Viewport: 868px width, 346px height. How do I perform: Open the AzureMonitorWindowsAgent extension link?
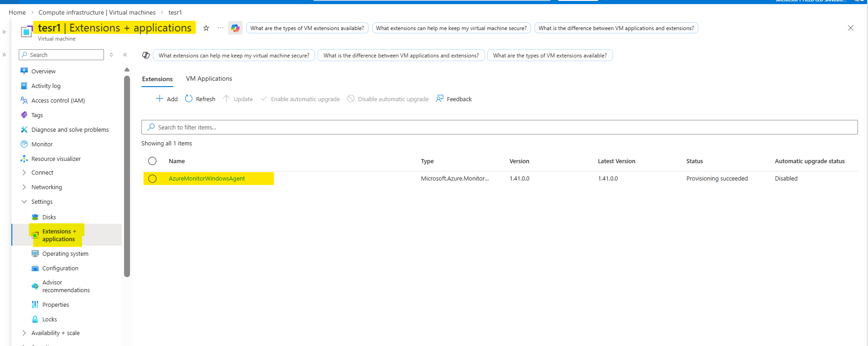207,178
